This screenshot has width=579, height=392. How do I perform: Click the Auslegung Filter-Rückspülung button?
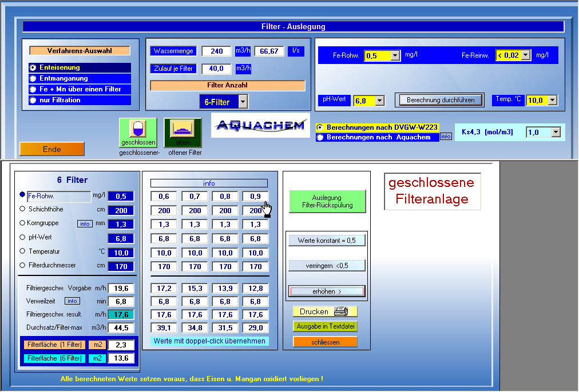click(x=327, y=202)
